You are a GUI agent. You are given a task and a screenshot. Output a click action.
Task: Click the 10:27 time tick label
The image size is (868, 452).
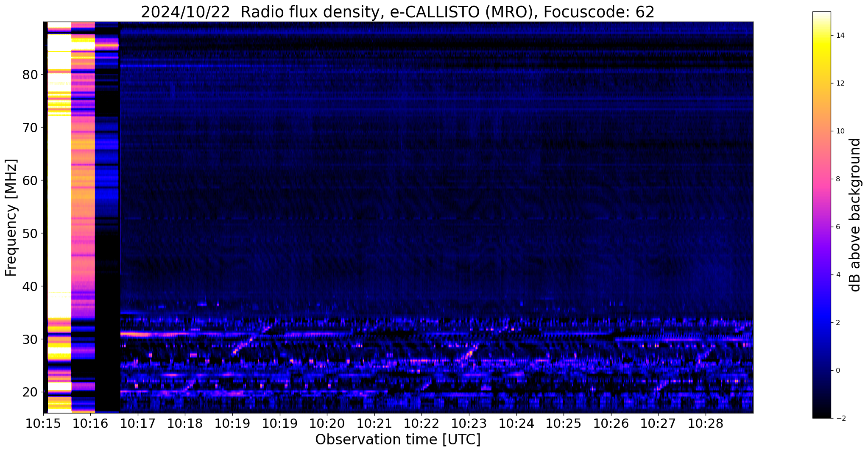pyautogui.click(x=659, y=424)
